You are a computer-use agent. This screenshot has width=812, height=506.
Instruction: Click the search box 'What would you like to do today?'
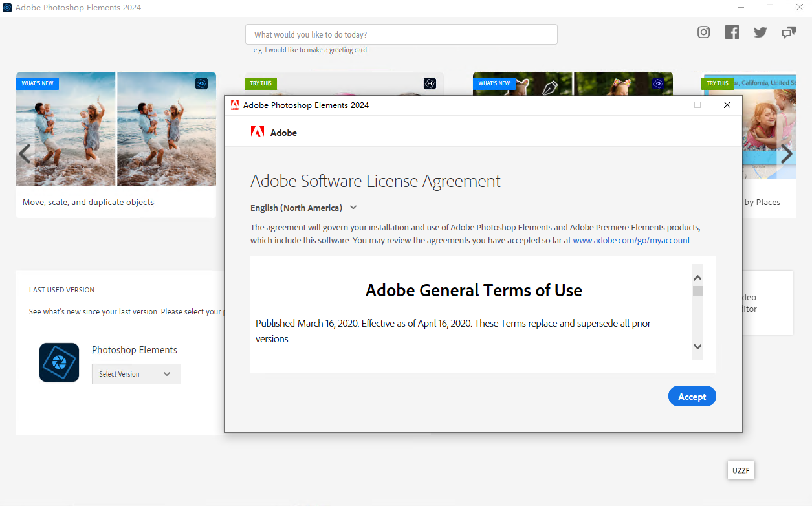pyautogui.click(x=401, y=34)
